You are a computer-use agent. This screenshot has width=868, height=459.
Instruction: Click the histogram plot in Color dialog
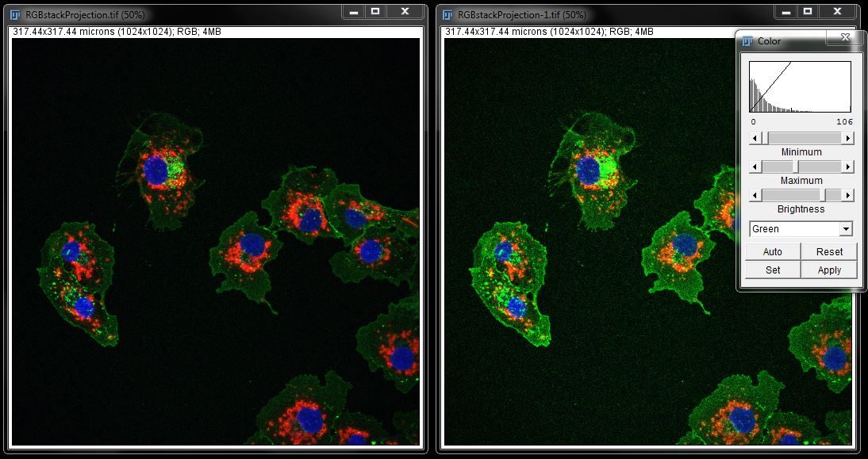tap(800, 87)
